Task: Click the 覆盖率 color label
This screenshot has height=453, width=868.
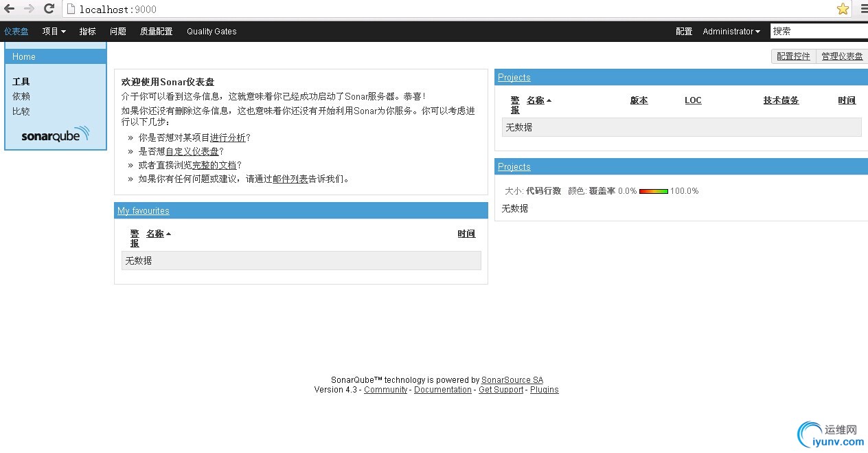Action: pos(602,191)
